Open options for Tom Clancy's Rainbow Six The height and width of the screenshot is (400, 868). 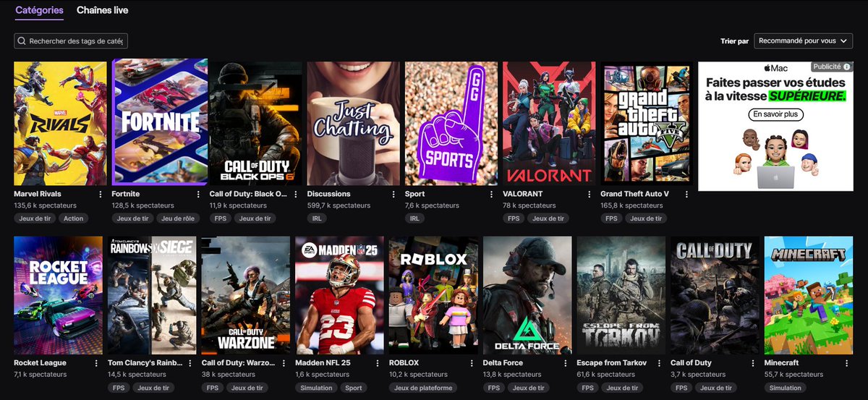(x=190, y=363)
